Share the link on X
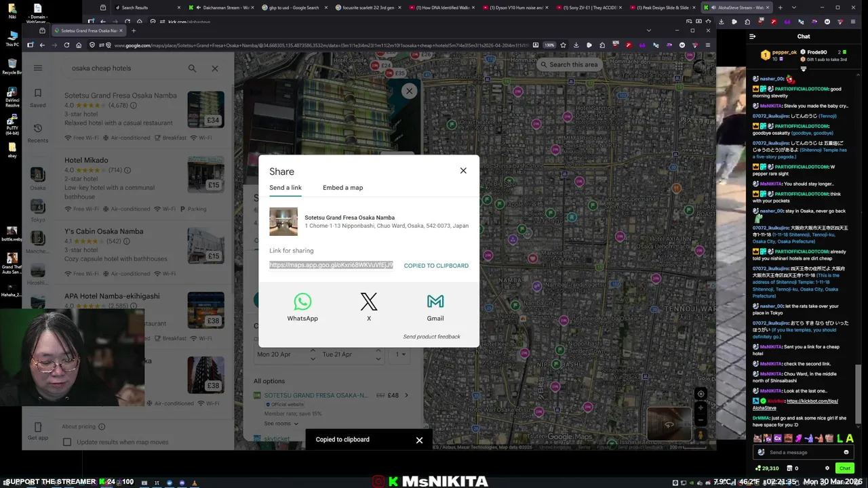 coord(369,307)
